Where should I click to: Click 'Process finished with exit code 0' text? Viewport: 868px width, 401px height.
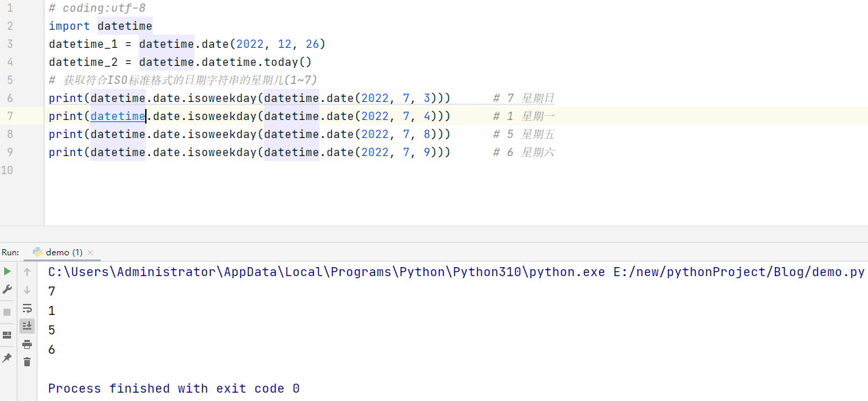(x=174, y=389)
